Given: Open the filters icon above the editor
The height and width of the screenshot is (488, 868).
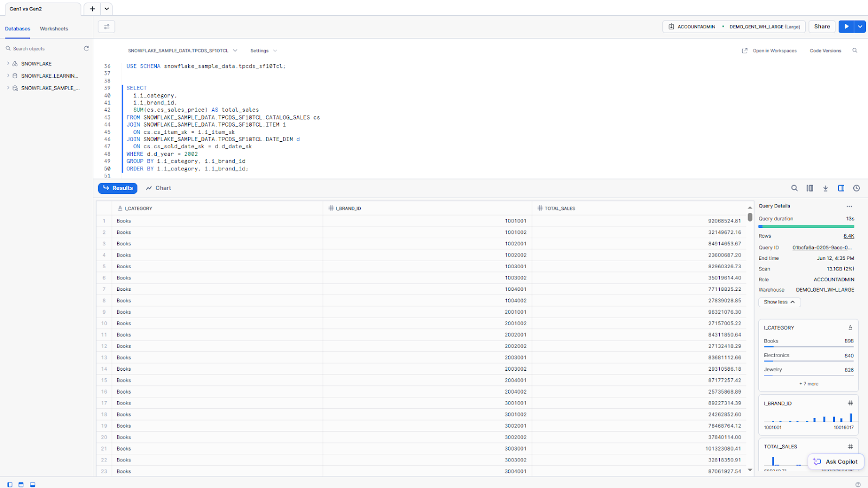Looking at the screenshot, I should pyautogui.click(x=106, y=27).
